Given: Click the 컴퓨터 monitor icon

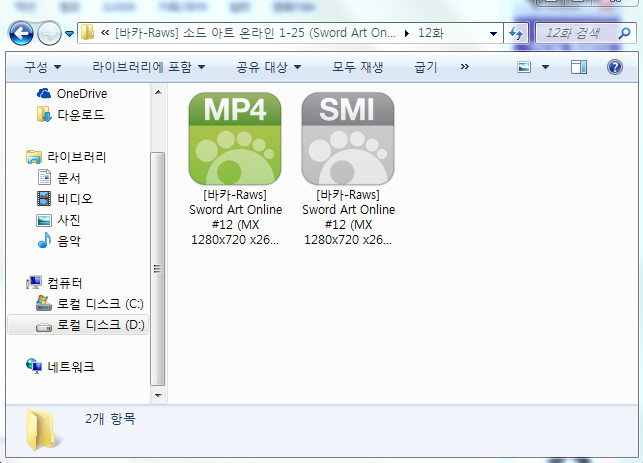Looking at the screenshot, I should click(34, 283).
